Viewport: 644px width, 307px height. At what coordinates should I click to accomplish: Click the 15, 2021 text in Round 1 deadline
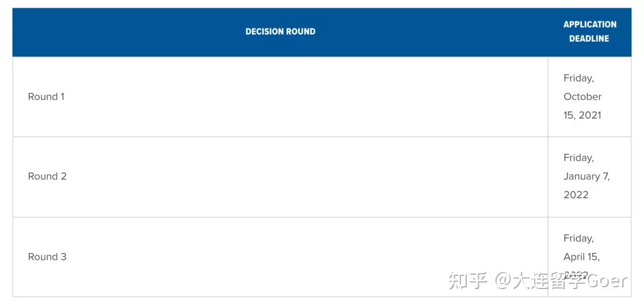582,115
